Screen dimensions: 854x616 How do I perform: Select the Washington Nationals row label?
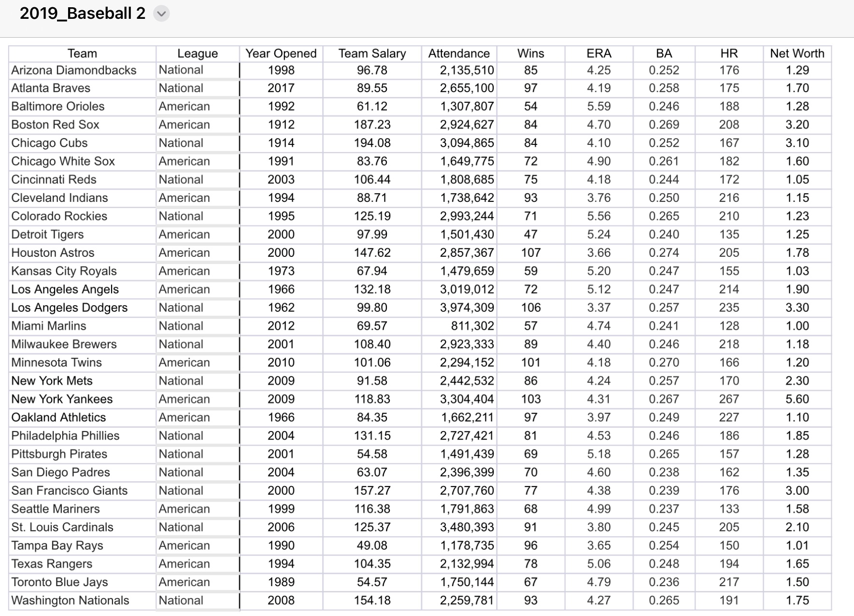point(71,601)
